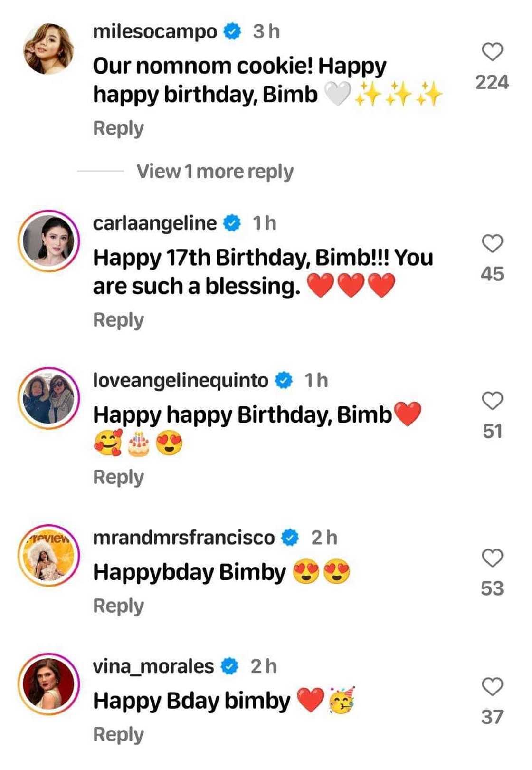532x770 pixels.
Task: Open vina_morales username link
Action: pyautogui.click(x=153, y=666)
